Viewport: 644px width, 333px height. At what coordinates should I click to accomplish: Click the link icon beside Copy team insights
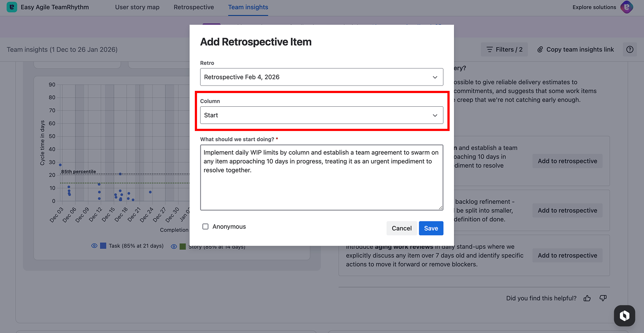pyautogui.click(x=540, y=49)
